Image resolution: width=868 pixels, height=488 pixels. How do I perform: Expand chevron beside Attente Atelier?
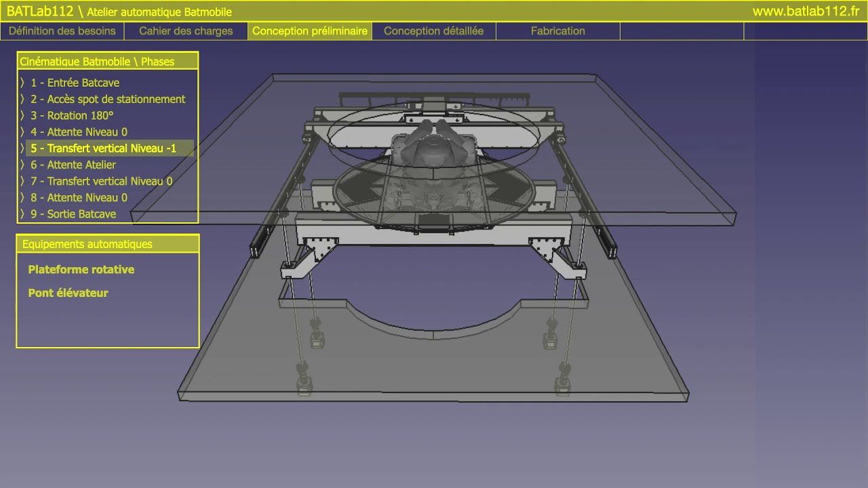click(x=22, y=165)
